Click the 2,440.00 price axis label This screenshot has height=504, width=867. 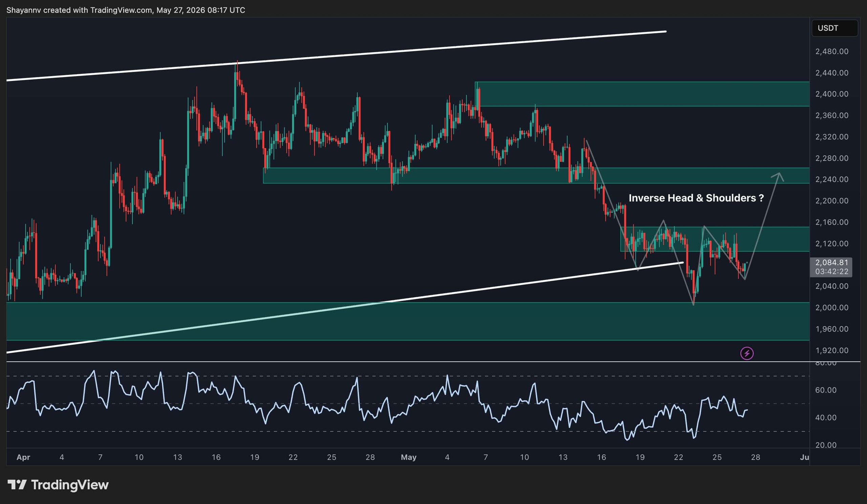(x=832, y=73)
